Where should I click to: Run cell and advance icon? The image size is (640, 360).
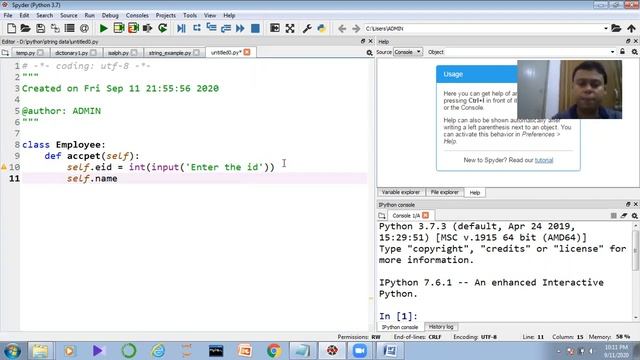pyautogui.click(x=133, y=28)
